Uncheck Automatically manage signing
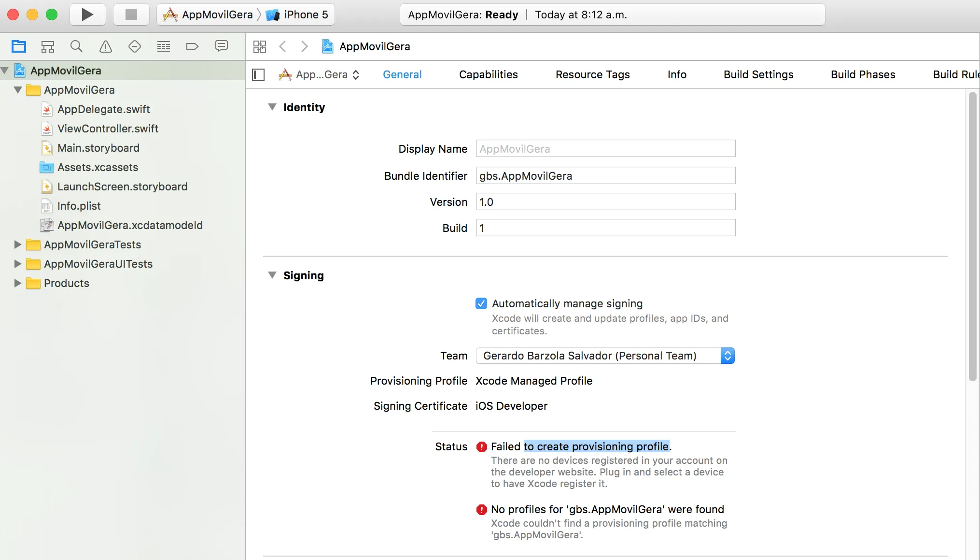 [x=481, y=303]
